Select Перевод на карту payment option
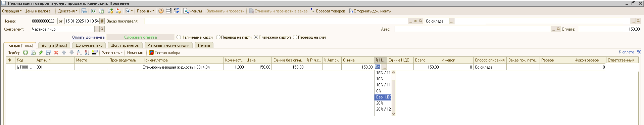Image resolution: width=644 pixels, height=125 pixels. [234, 37]
